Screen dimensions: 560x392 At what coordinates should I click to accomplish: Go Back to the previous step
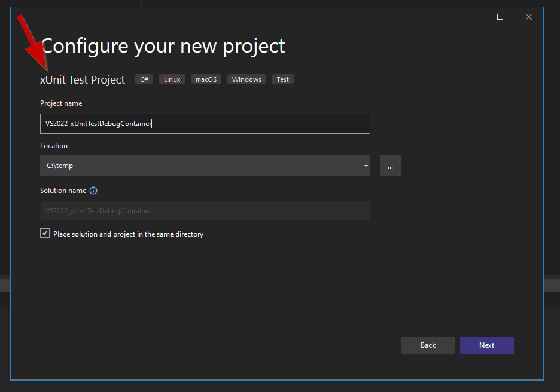point(428,345)
